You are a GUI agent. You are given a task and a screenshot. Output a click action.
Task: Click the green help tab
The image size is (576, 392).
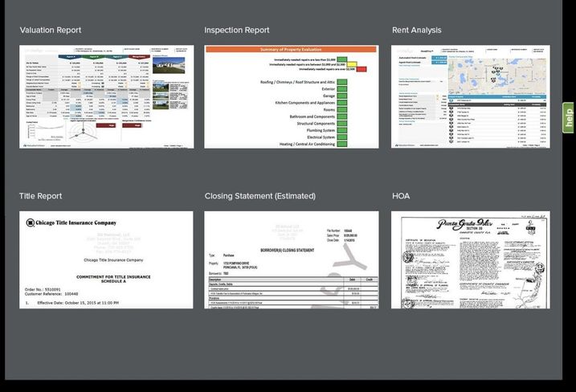point(569,118)
